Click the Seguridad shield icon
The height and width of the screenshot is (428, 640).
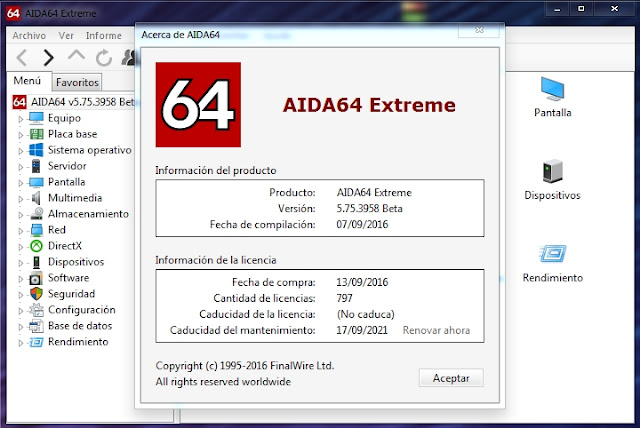36,294
